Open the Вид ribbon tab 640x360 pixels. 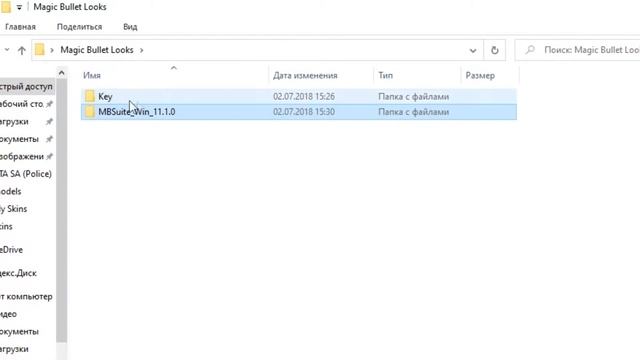coord(130,27)
